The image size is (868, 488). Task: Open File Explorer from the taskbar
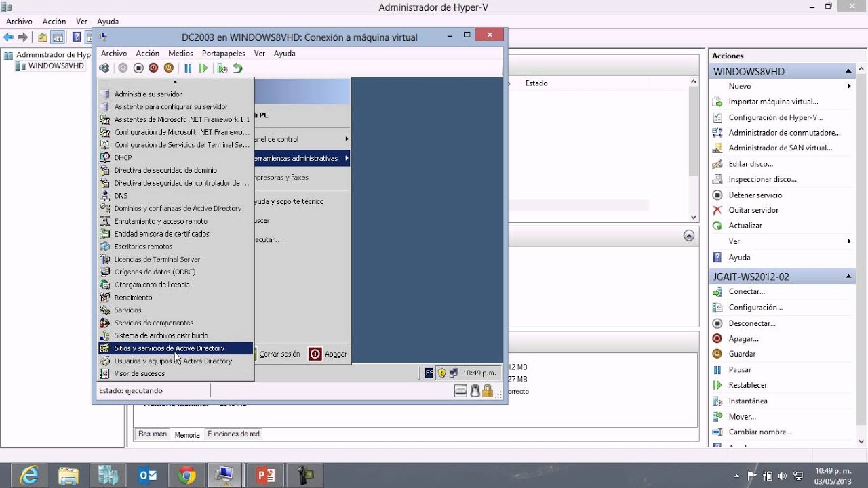68,475
